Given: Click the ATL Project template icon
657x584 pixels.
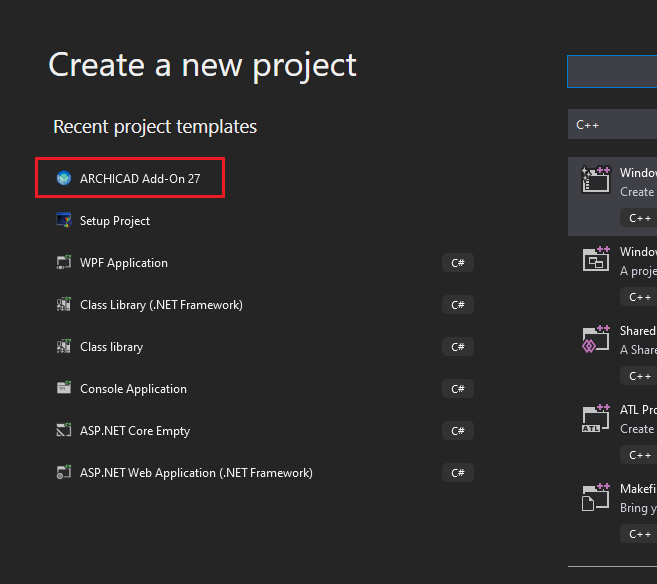Looking at the screenshot, I should pyautogui.click(x=596, y=418).
